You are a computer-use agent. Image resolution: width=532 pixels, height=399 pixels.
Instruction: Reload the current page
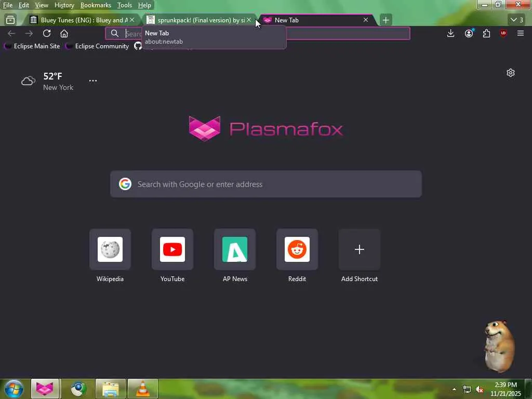[47, 33]
